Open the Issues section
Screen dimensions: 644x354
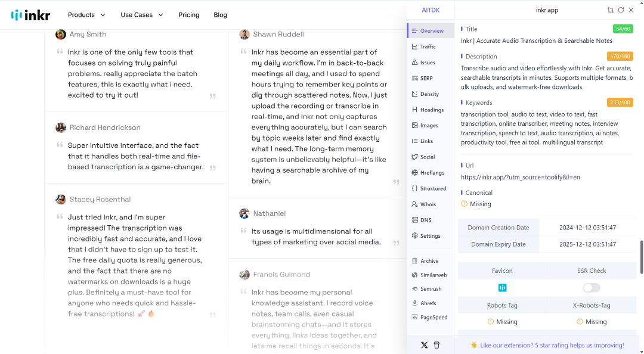pyautogui.click(x=431, y=63)
